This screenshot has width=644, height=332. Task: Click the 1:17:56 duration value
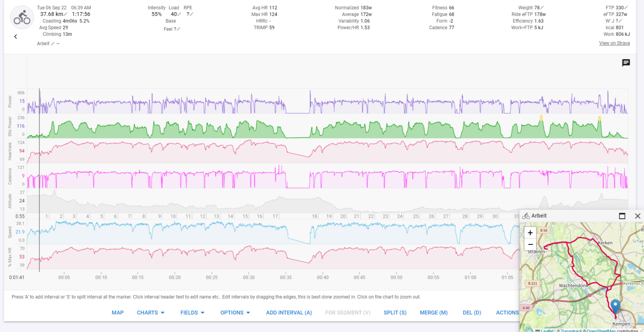81,14
